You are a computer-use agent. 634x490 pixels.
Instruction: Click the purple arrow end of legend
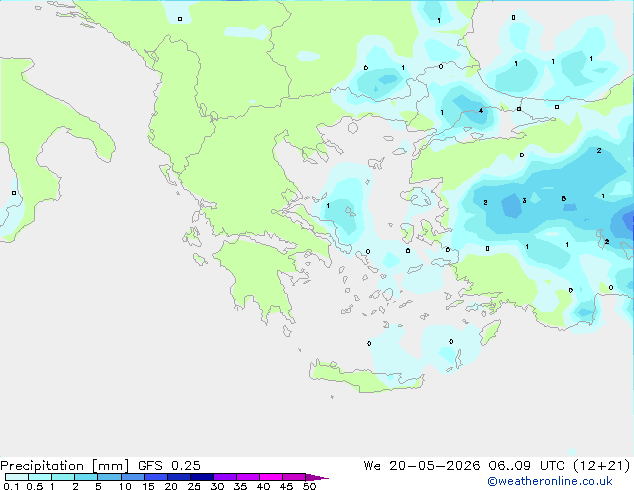click(x=317, y=477)
